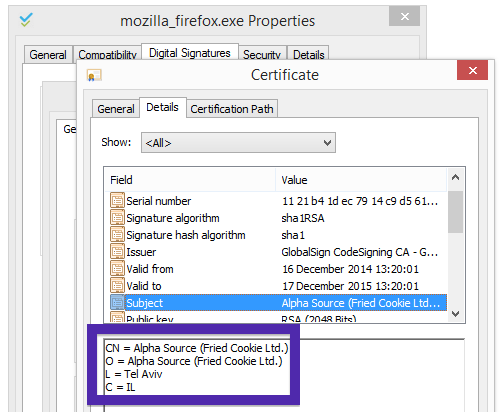This screenshot has width=504, height=412.
Task: Click the GlobalSign CodeSigning CA value
Action: click(360, 252)
